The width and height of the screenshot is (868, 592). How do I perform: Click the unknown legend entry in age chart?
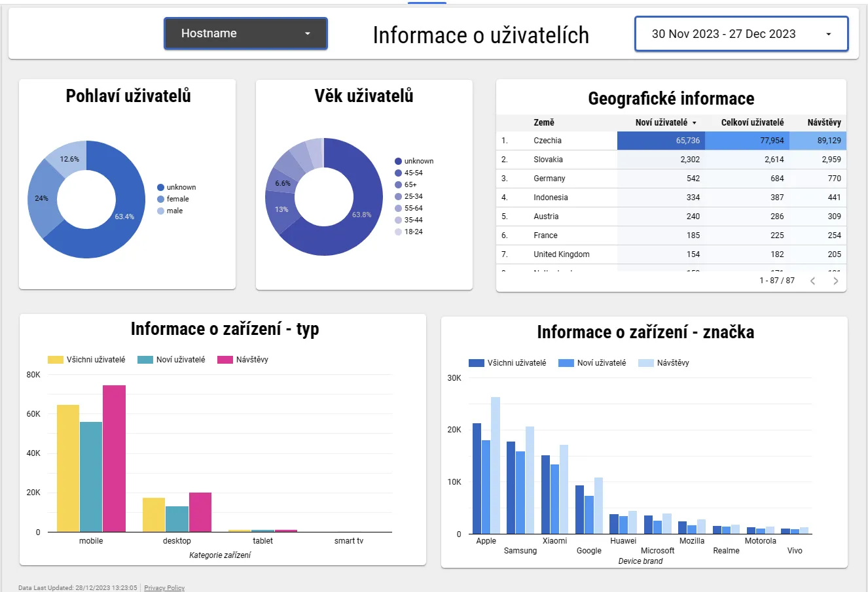point(414,161)
